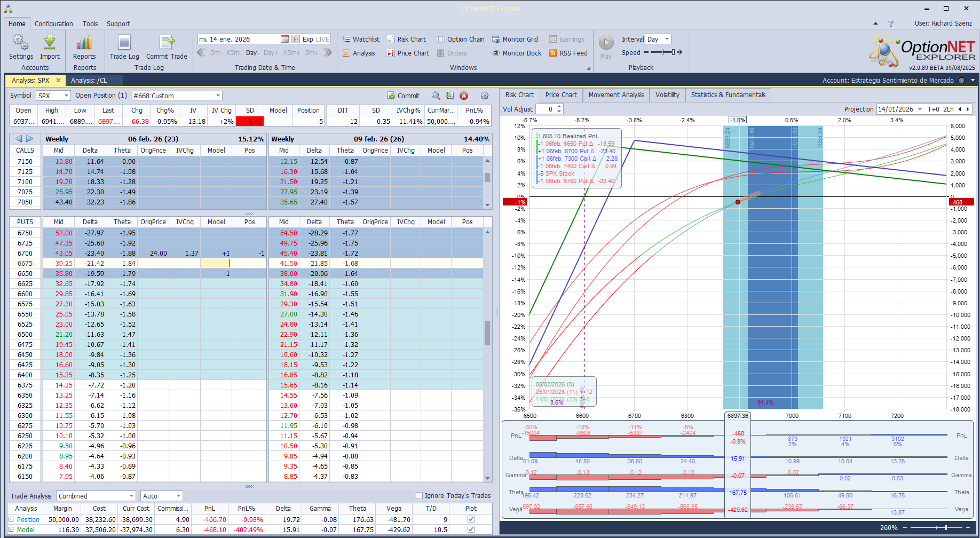Image resolution: width=980 pixels, height=538 pixels.
Task: Switch to Analysis: /CL tab
Action: (x=89, y=80)
